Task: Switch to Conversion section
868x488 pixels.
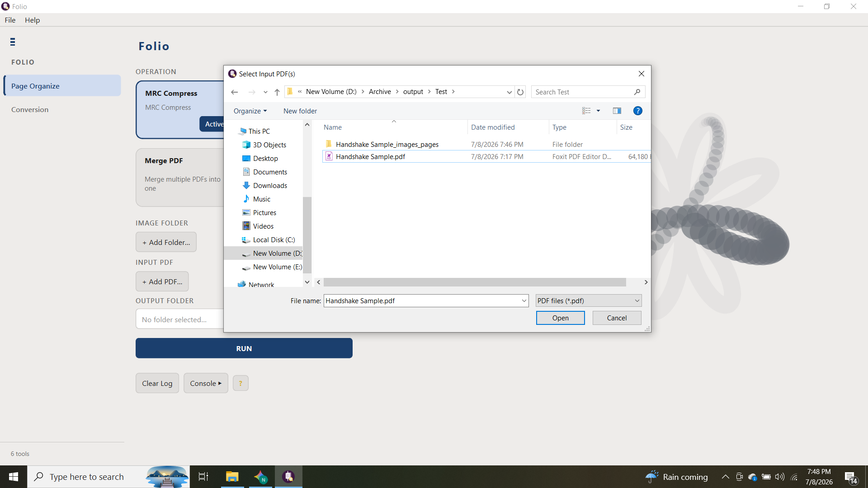Action: [30, 109]
